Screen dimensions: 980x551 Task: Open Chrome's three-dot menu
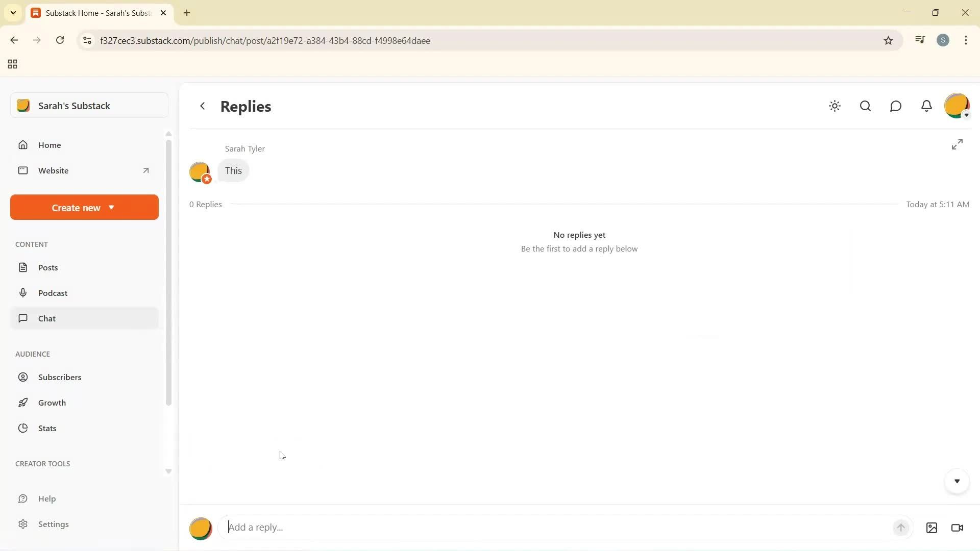pos(966,40)
